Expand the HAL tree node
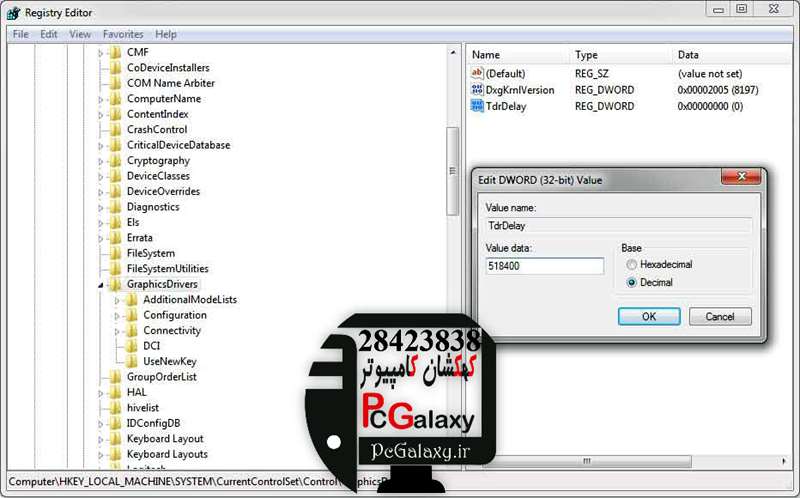 pos(101,393)
